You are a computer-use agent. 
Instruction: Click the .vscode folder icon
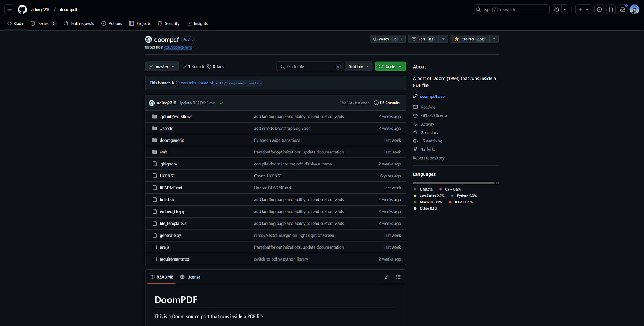pos(155,128)
